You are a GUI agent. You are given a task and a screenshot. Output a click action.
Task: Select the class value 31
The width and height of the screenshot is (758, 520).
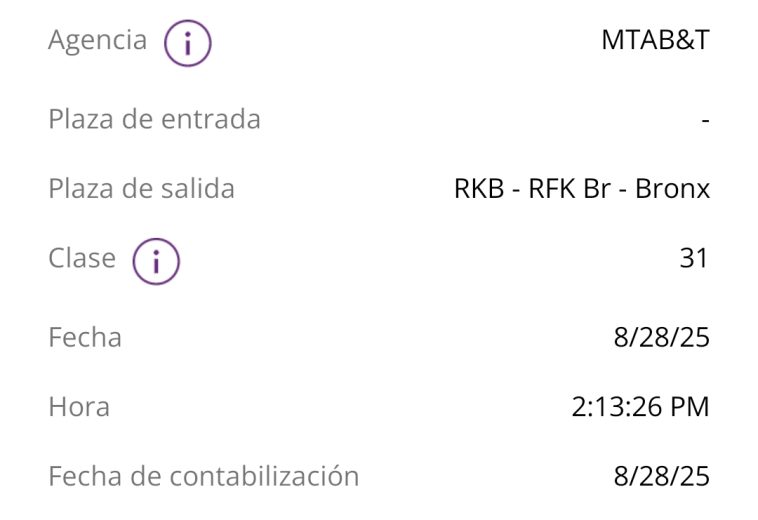pos(693,258)
